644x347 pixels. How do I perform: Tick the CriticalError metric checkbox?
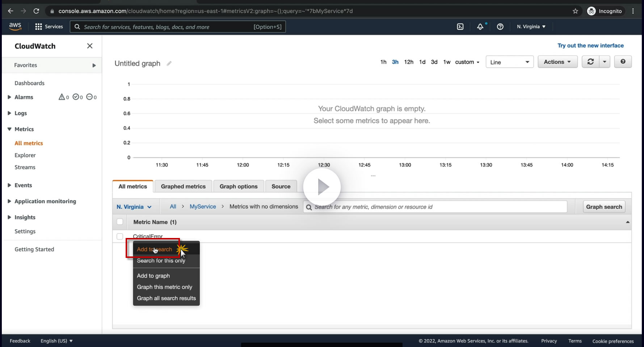[x=120, y=236]
